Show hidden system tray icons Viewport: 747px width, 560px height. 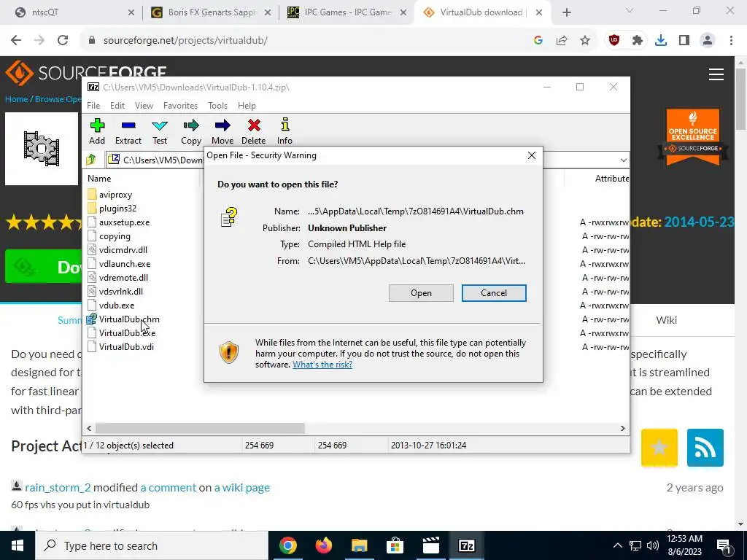[x=617, y=545]
